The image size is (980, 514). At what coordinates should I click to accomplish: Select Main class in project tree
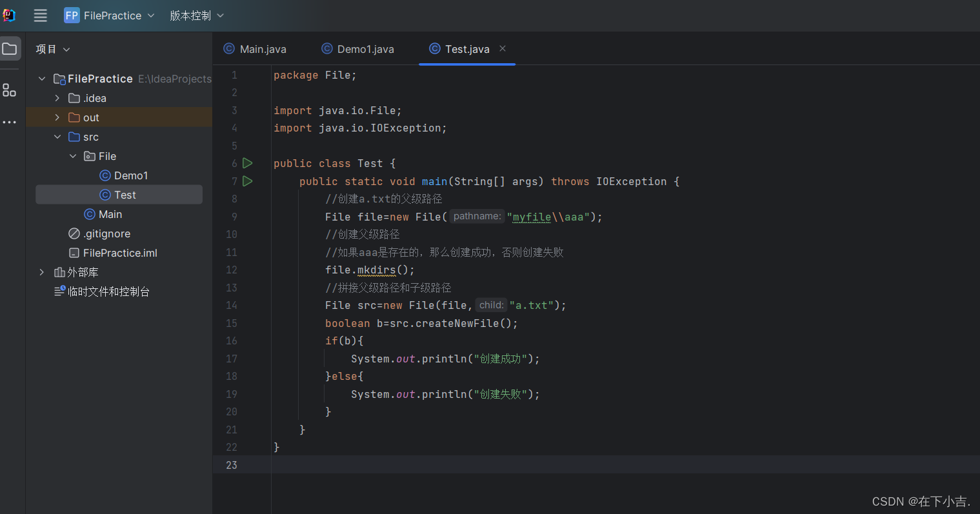103,214
